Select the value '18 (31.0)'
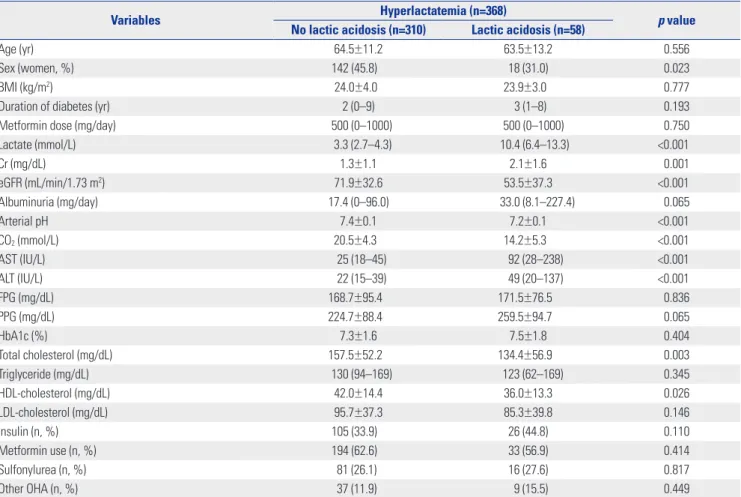741x497 pixels. 528,68
